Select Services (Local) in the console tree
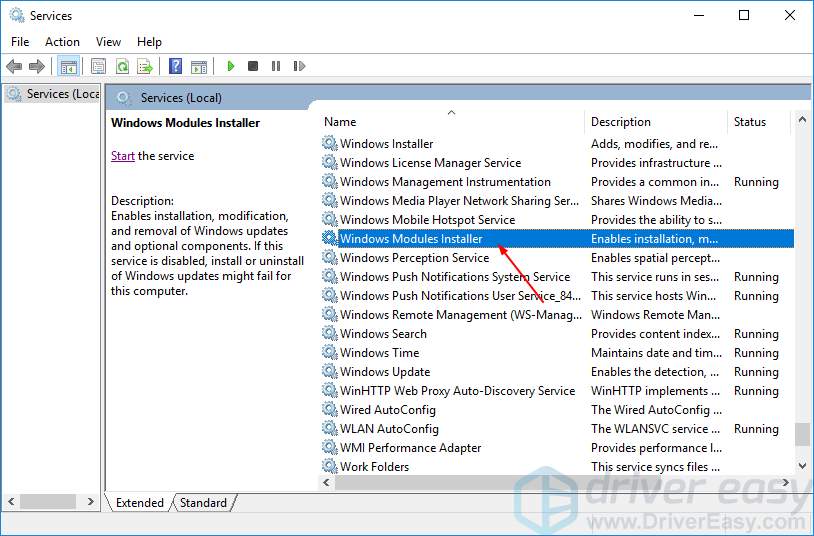This screenshot has width=814, height=536. [53, 94]
